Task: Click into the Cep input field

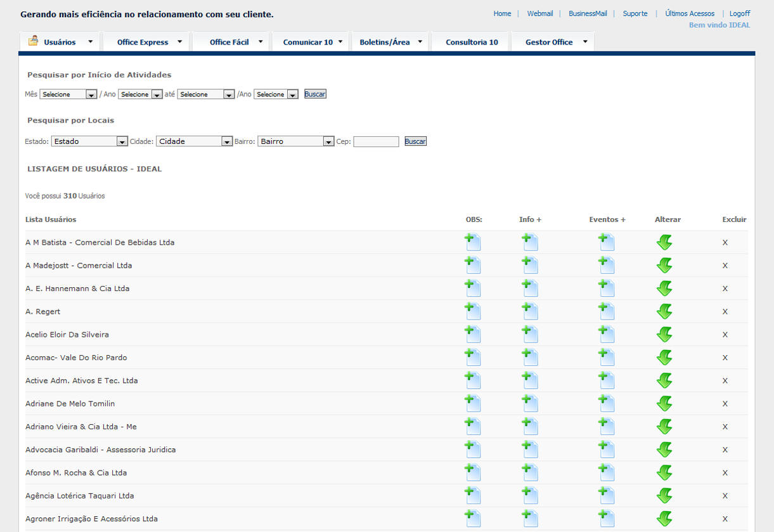Action: (x=376, y=141)
